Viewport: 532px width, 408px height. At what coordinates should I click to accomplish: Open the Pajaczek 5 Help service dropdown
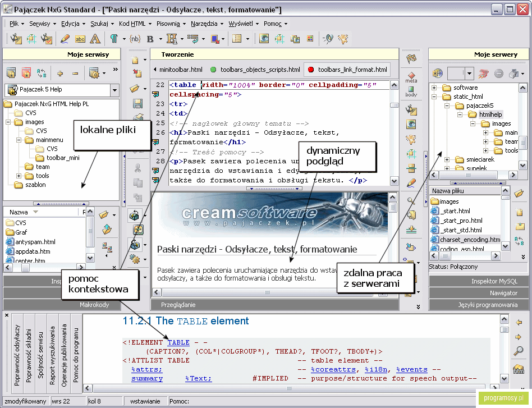pos(114,90)
